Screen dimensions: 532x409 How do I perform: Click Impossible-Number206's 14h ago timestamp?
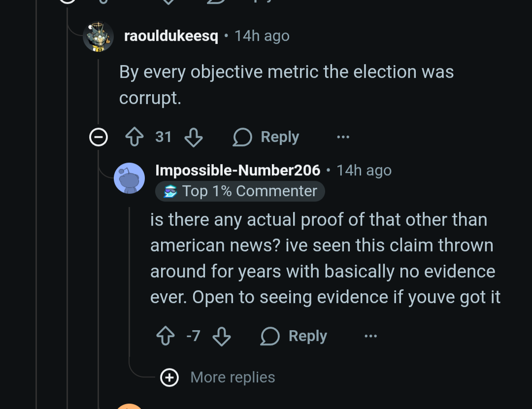364,170
